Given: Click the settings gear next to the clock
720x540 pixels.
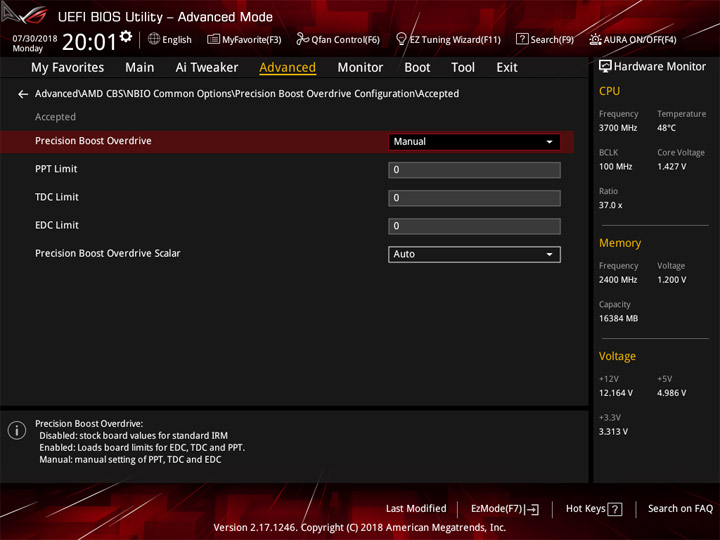Looking at the screenshot, I should tap(126, 36).
